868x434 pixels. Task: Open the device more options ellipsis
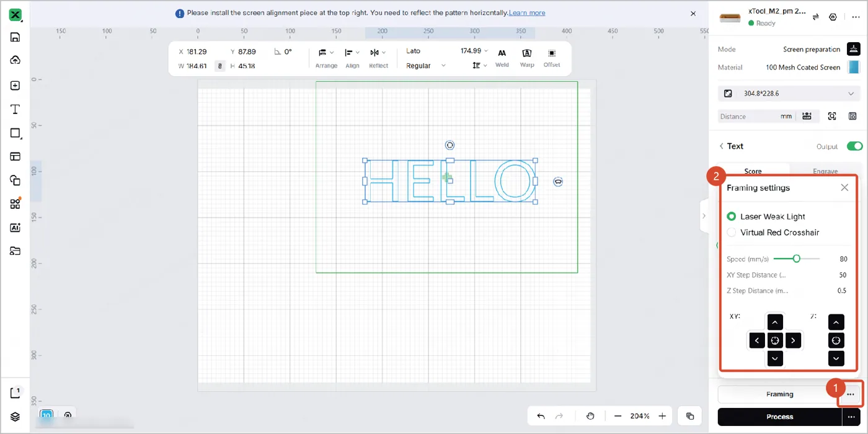click(x=856, y=17)
